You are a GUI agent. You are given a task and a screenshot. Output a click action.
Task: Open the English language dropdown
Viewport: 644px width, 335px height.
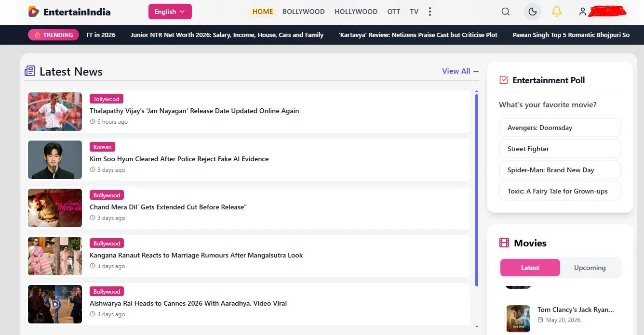point(170,12)
